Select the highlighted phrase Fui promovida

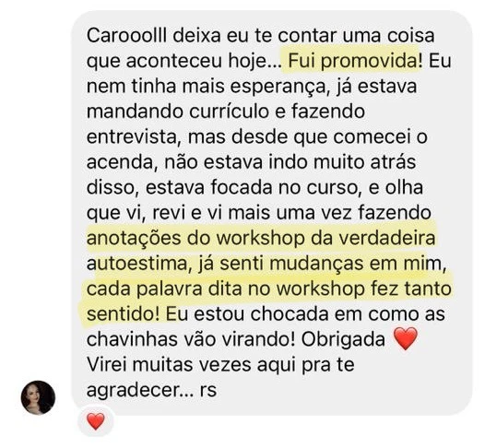click(352, 61)
